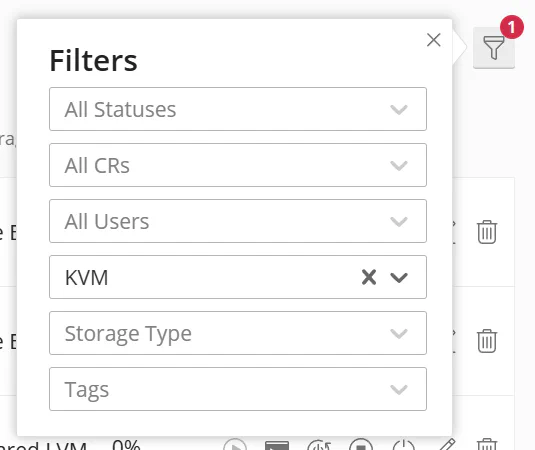The height and width of the screenshot is (450, 535).
Task: Open the All CRs dropdown
Action: pos(238,165)
